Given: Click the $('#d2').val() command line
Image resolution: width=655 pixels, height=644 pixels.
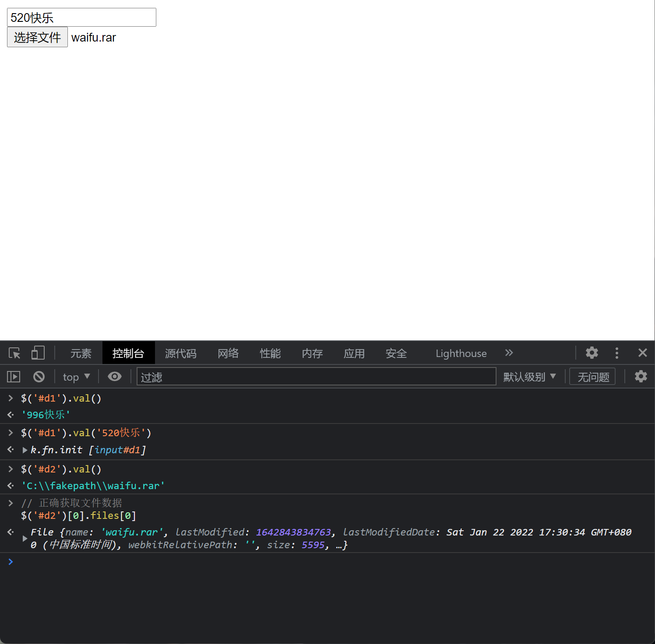Looking at the screenshot, I should pyautogui.click(x=61, y=469).
